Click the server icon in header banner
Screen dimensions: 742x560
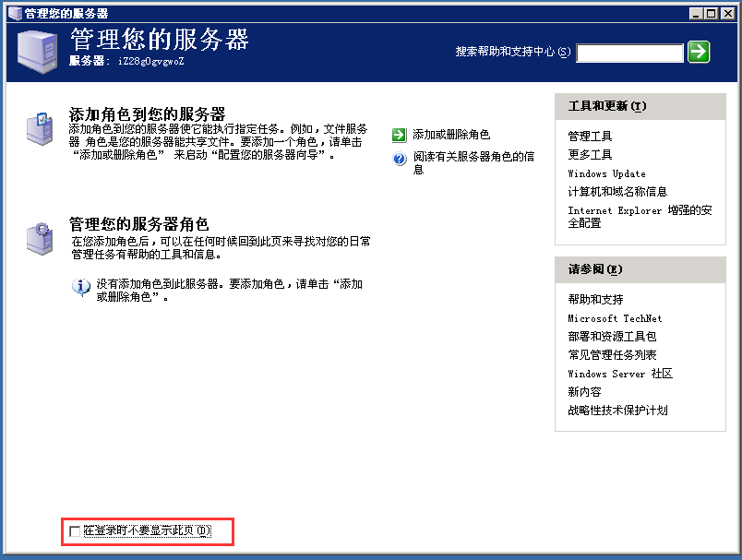click(x=36, y=52)
